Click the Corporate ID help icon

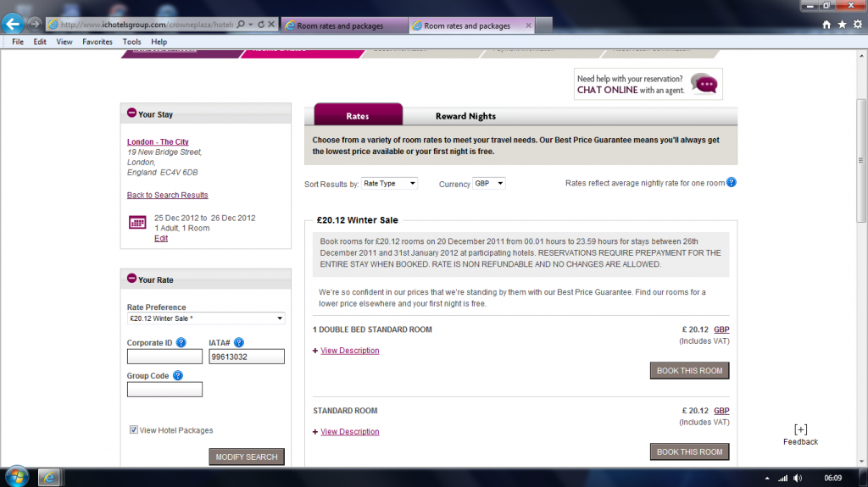pos(181,342)
